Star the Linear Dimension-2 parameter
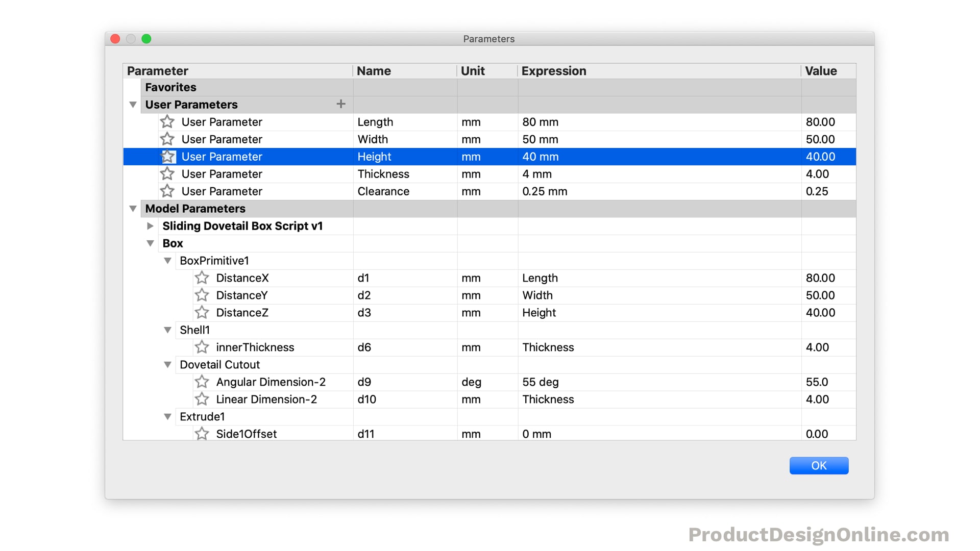The height and width of the screenshot is (551, 980). coord(202,399)
